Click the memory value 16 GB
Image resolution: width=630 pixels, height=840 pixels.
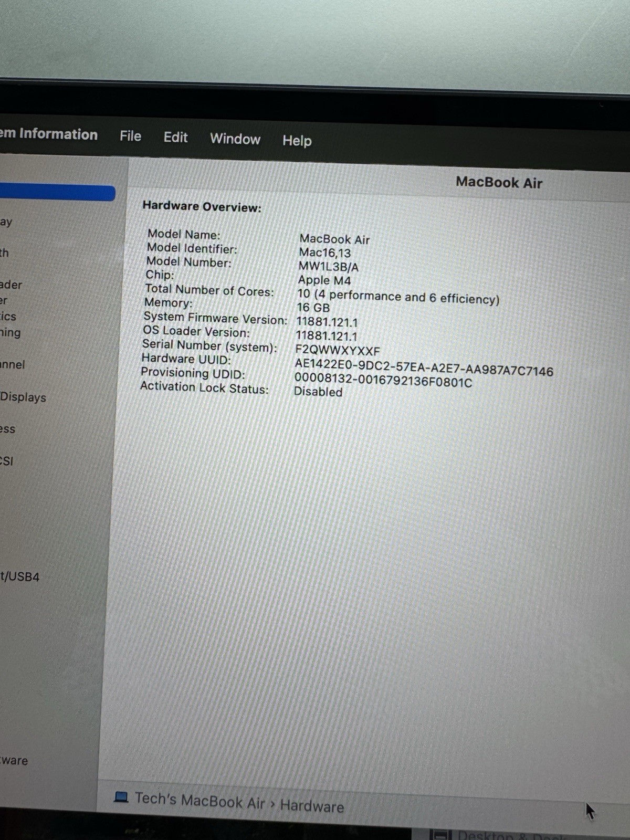pos(313,308)
